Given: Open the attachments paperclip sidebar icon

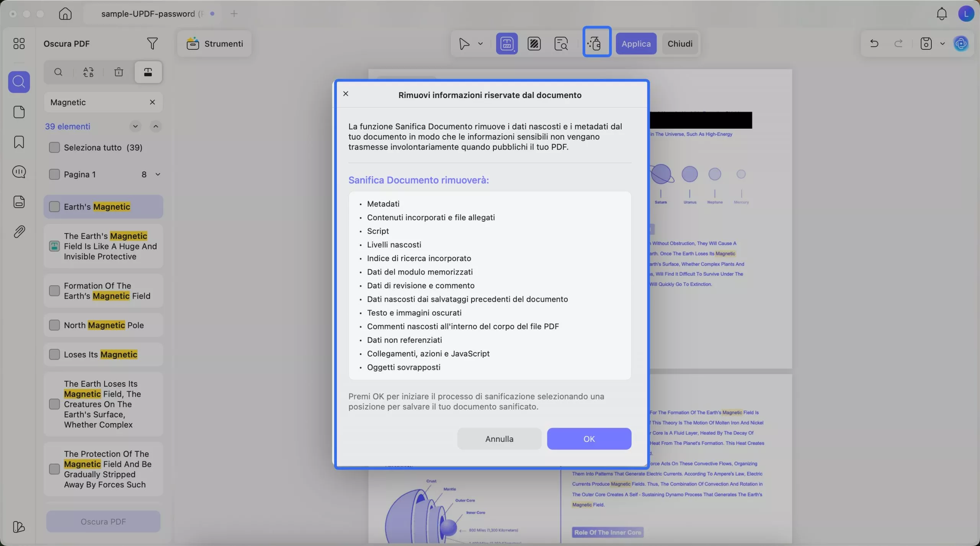Looking at the screenshot, I should [x=19, y=232].
